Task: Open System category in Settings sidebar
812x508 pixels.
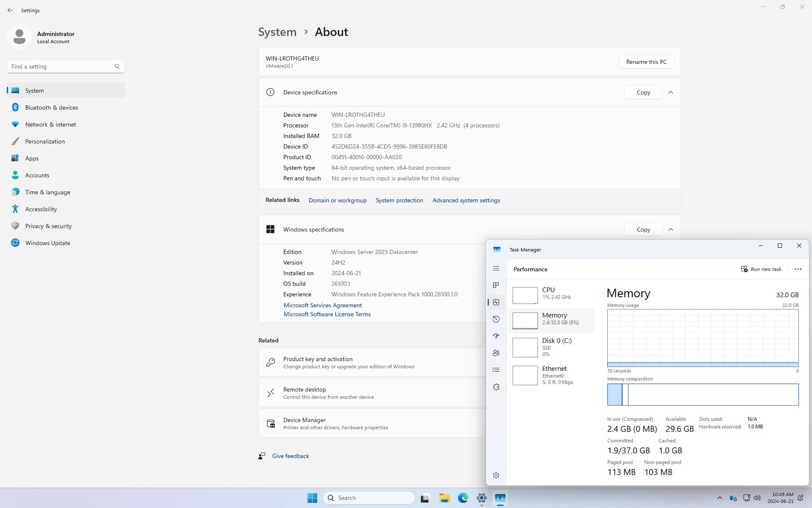Action: (66, 91)
